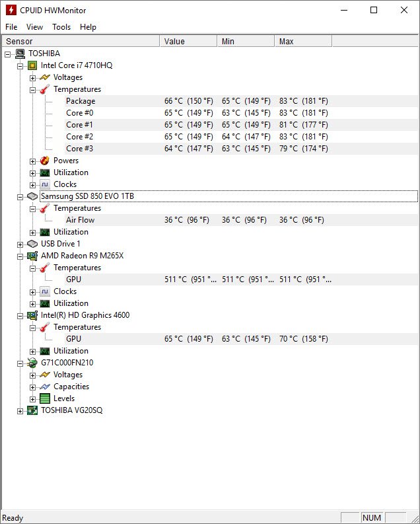Select the Air Flow temperature row
The height and width of the screenshot is (524, 420).
[81, 220]
